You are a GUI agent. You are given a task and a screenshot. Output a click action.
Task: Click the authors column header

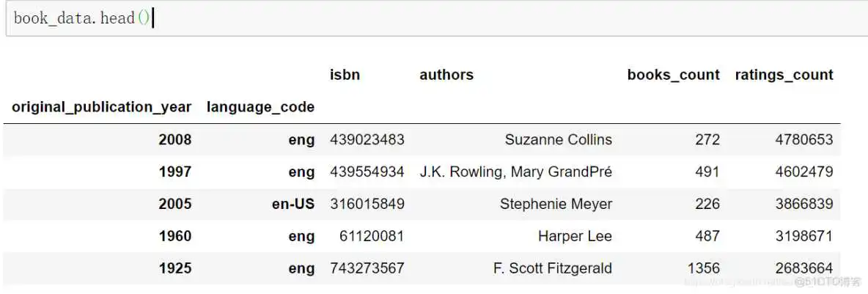point(446,75)
